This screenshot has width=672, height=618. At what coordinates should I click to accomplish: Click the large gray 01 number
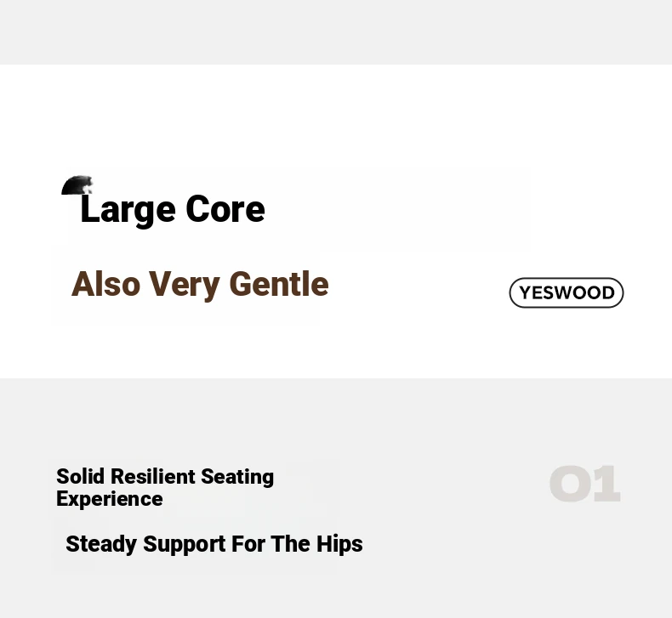coord(584,484)
